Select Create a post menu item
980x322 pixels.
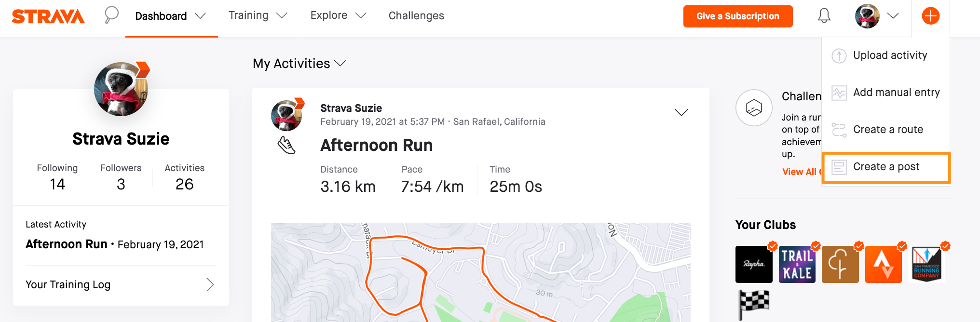tap(886, 167)
